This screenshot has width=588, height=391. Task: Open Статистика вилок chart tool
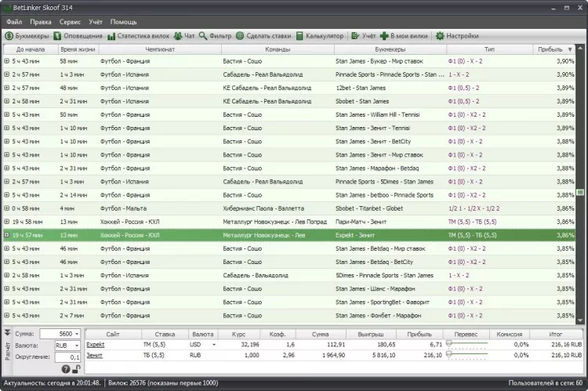(x=138, y=36)
